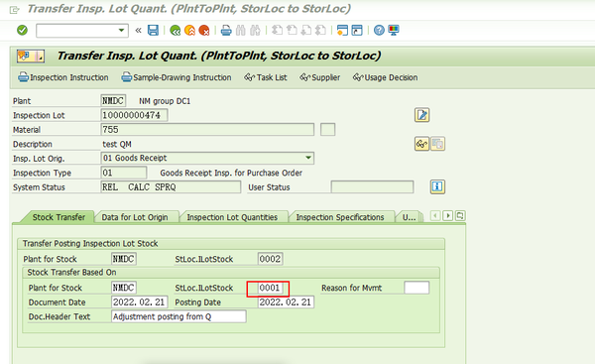Image resolution: width=595 pixels, height=364 pixels.
Task: Click System Status REL CALC SPRQ field
Action: click(x=171, y=187)
